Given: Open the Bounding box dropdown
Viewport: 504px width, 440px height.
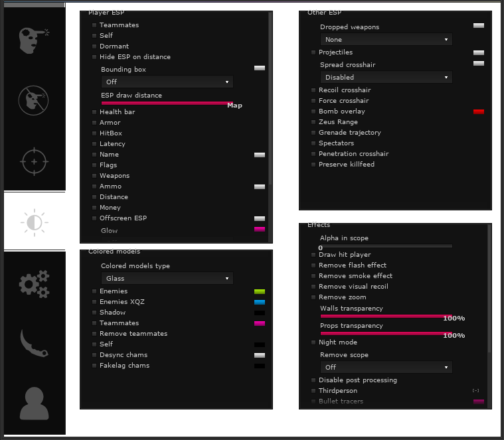Looking at the screenshot, I should coord(167,82).
